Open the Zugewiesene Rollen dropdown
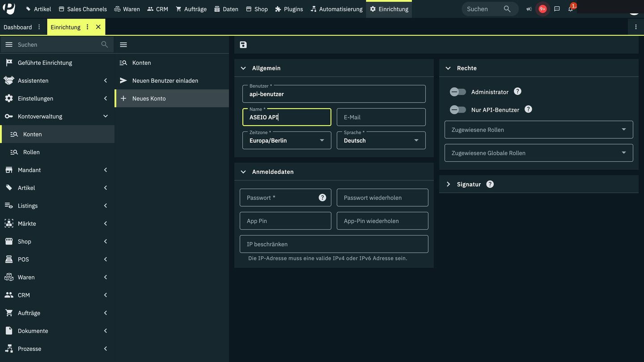 point(538,130)
